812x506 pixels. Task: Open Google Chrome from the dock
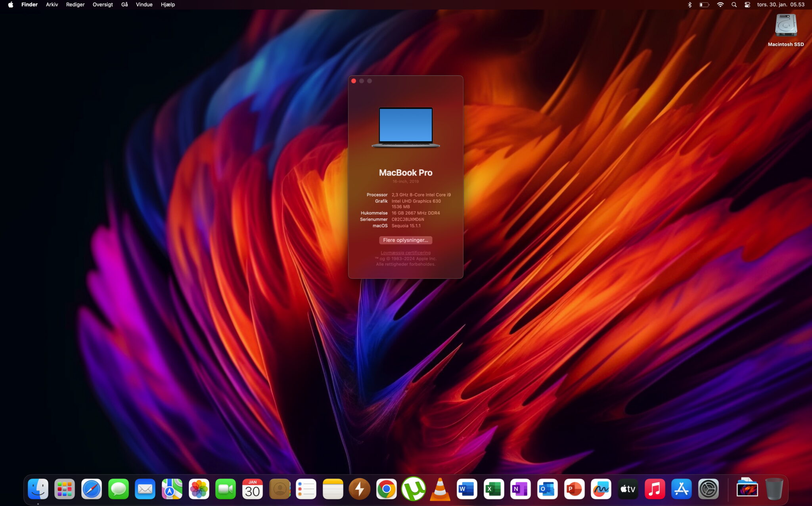click(x=386, y=489)
